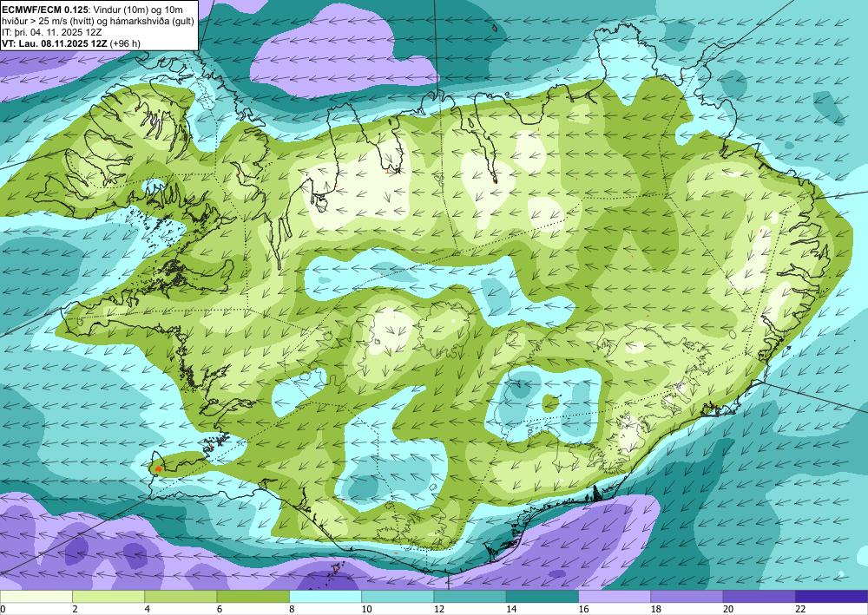Click the legend scale label "4"

click(148, 610)
